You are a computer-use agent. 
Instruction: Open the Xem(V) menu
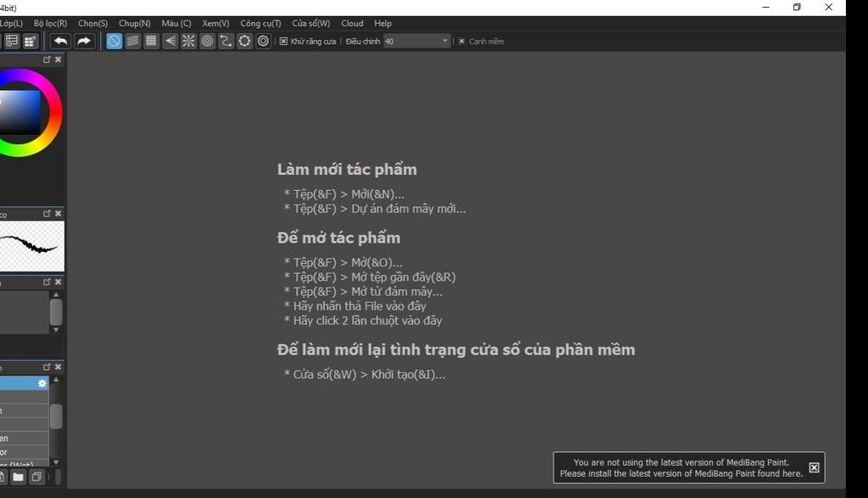point(215,23)
